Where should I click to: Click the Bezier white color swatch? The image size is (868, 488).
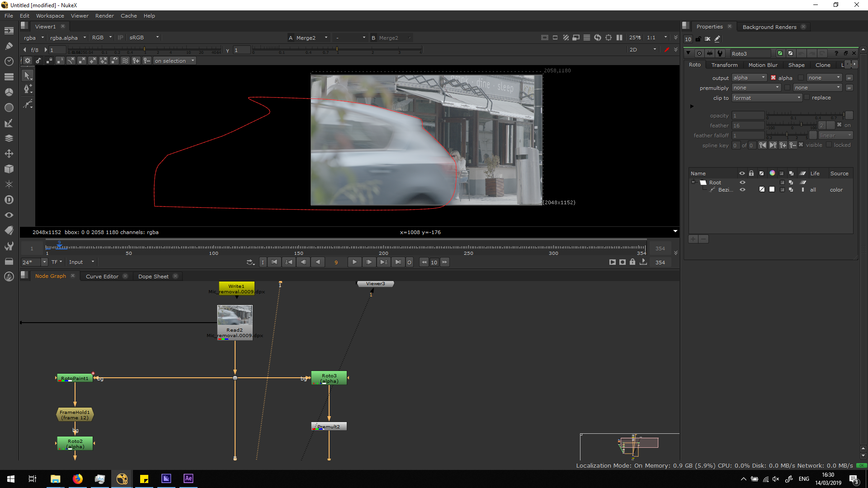(772, 190)
